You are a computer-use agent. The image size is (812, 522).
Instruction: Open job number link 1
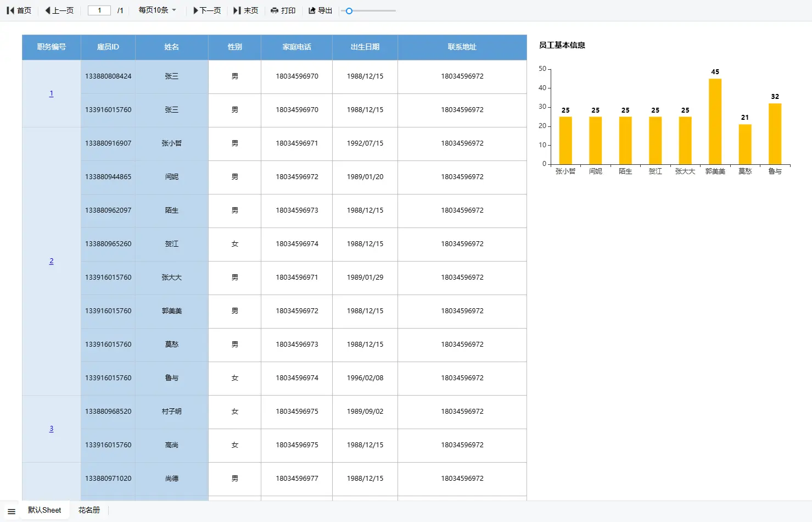pos(52,93)
